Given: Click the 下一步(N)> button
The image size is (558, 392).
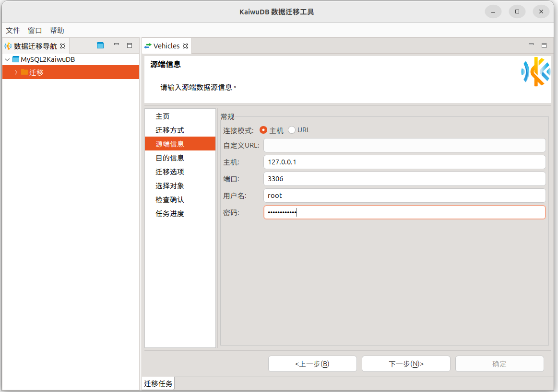Looking at the screenshot, I should tap(406, 364).
